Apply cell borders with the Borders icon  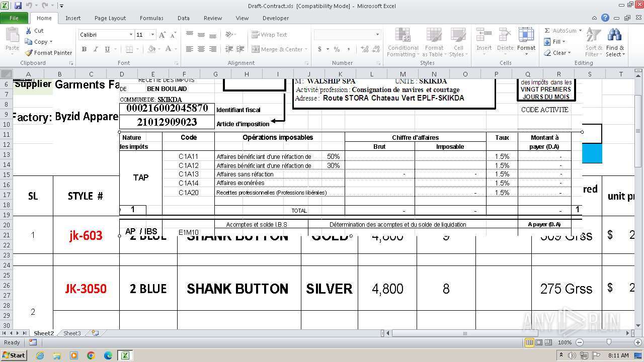pos(129,49)
